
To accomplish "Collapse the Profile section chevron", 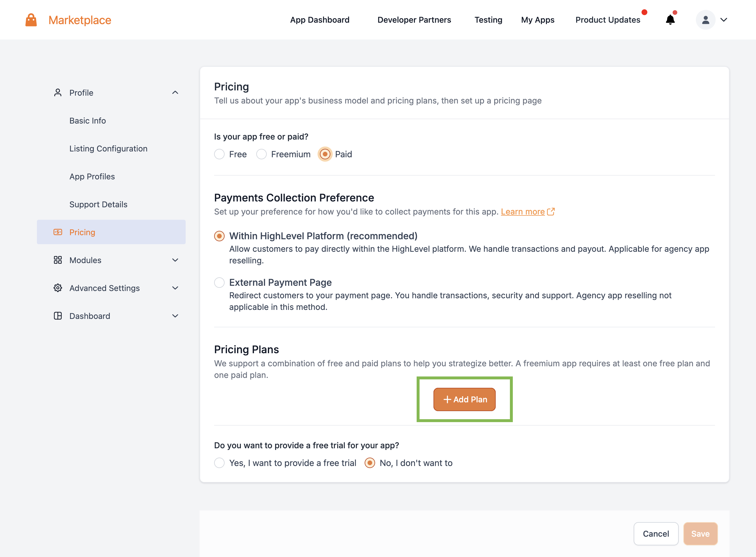I will [175, 93].
